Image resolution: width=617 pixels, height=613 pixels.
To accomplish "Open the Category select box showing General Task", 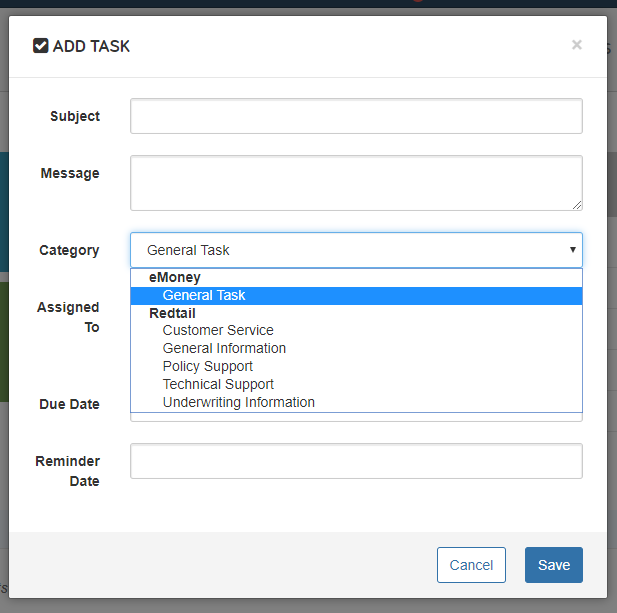I will tap(356, 250).
